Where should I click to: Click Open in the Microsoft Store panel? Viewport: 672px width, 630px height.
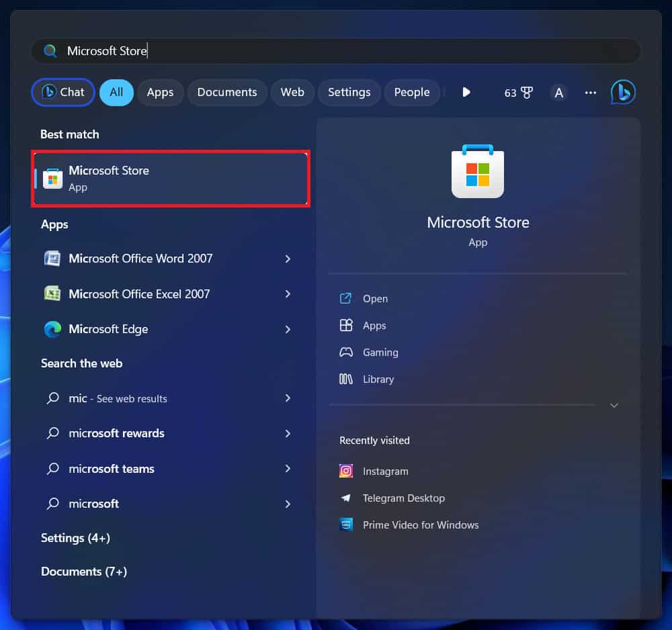click(375, 299)
